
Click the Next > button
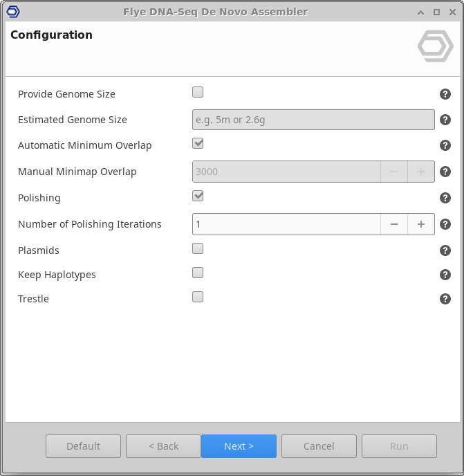(239, 446)
